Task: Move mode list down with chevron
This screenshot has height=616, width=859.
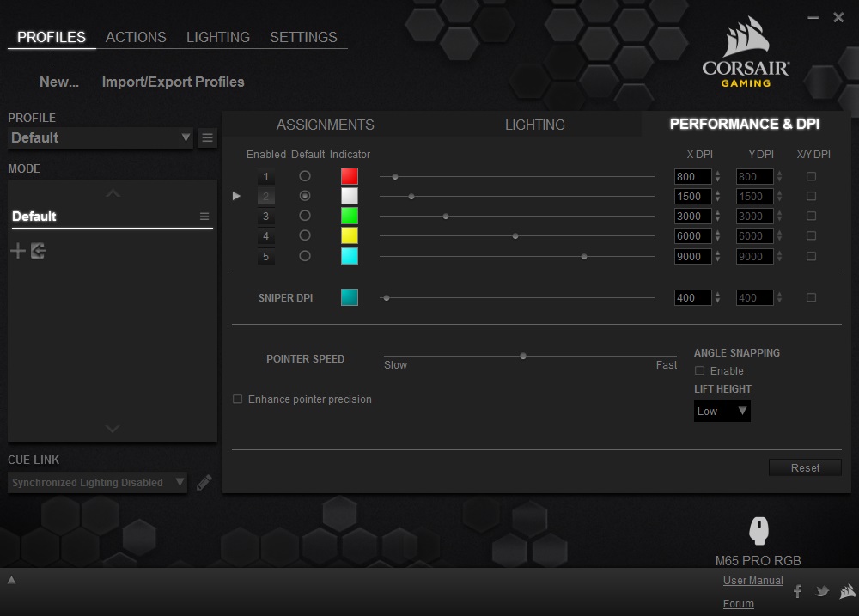Action: pyautogui.click(x=113, y=429)
